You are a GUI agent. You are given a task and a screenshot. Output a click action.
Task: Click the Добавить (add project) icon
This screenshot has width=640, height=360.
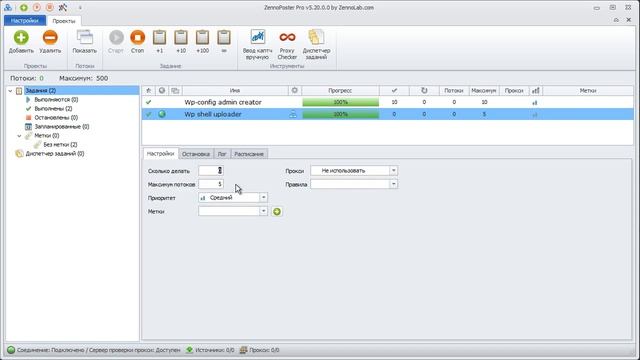pyautogui.click(x=21, y=38)
